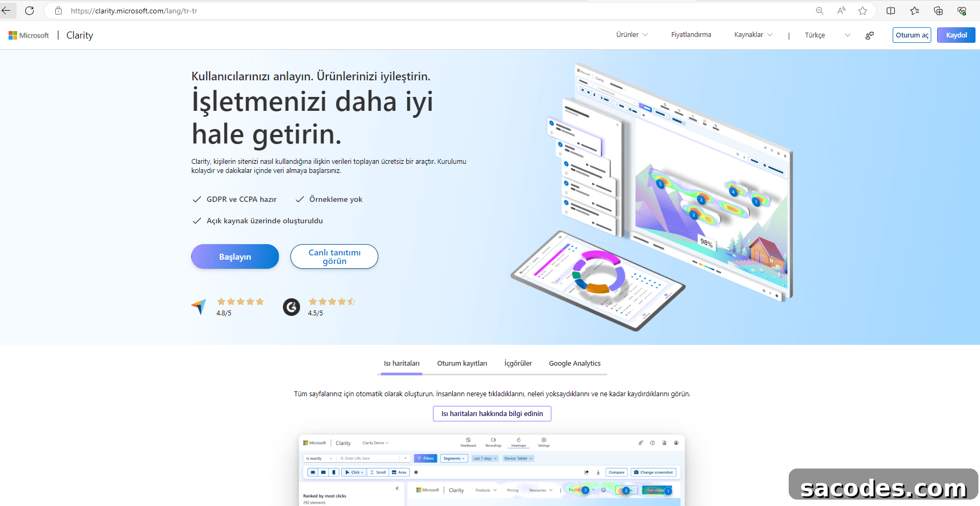Expand the Ürünler menu
Image resolution: width=980 pixels, height=506 pixels.
pos(632,35)
